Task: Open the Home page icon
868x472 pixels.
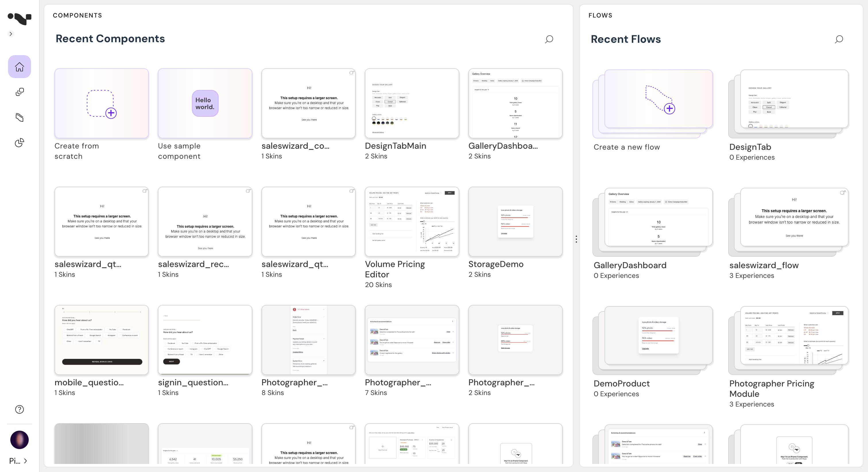Action: pyautogui.click(x=20, y=67)
